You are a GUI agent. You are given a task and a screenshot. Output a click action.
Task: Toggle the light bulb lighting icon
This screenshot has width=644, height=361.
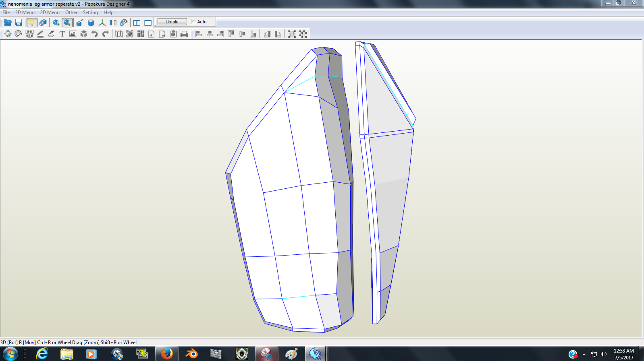tap(32, 23)
